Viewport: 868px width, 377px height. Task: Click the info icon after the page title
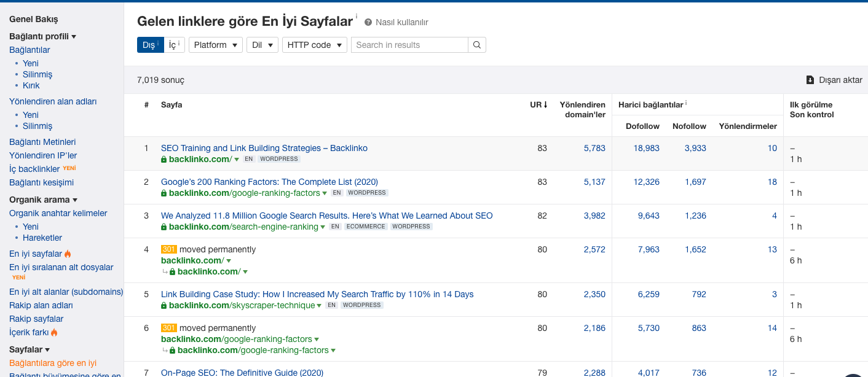357,17
